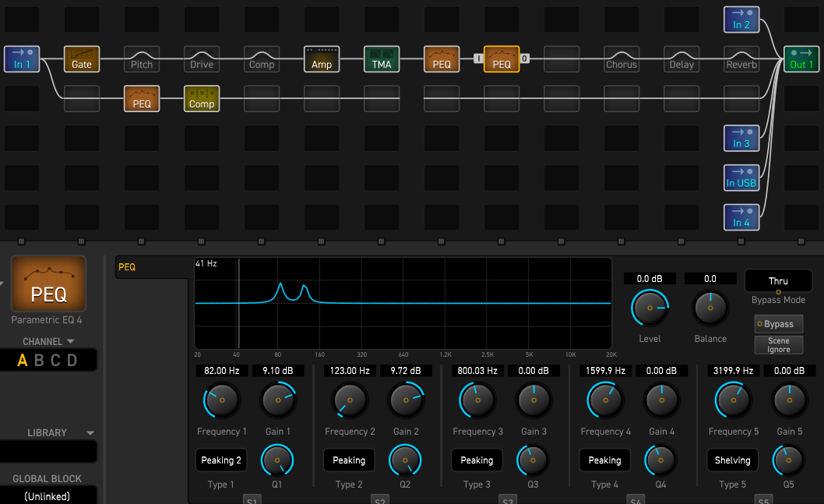824x504 pixels.
Task: Open the Type 1 Peaking 2 selector
Action: [x=220, y=460]
